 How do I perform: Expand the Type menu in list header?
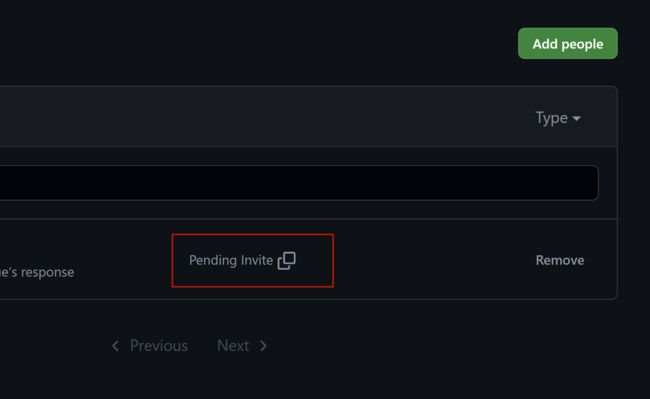[558, 118]
